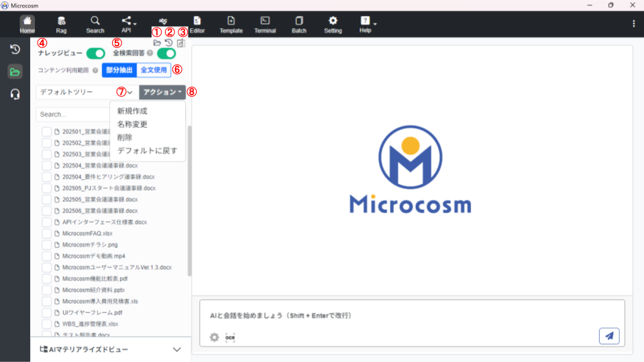Select file Microcosm紹介資料.pptx

[x=94, y=290]
